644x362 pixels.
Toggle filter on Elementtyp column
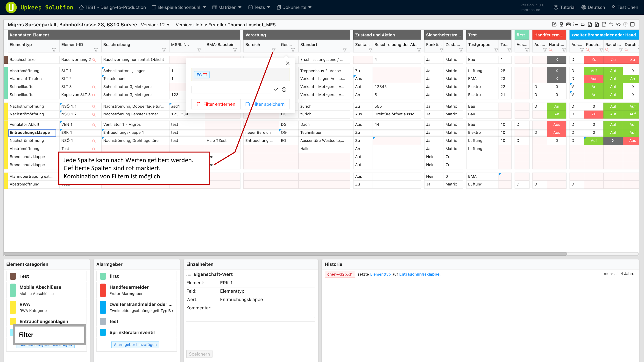[54, 50]
